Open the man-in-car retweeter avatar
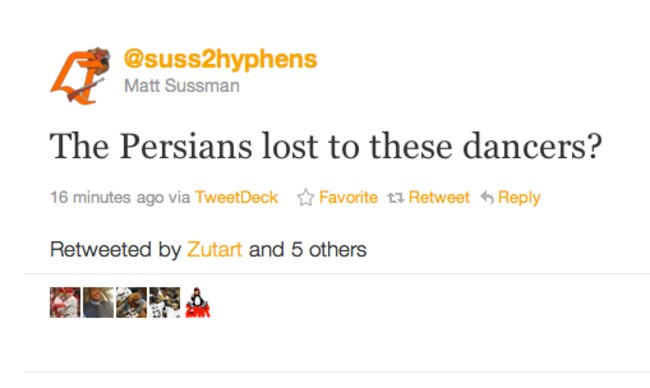Screen dimensions: 650x388 pos(98,302)
